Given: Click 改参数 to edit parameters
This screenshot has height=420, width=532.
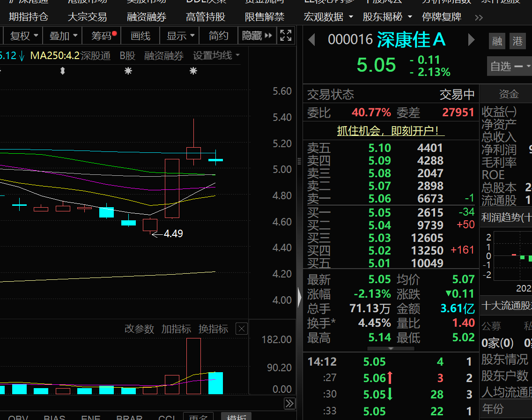Looking at the screenshot, I should (139, 329).
